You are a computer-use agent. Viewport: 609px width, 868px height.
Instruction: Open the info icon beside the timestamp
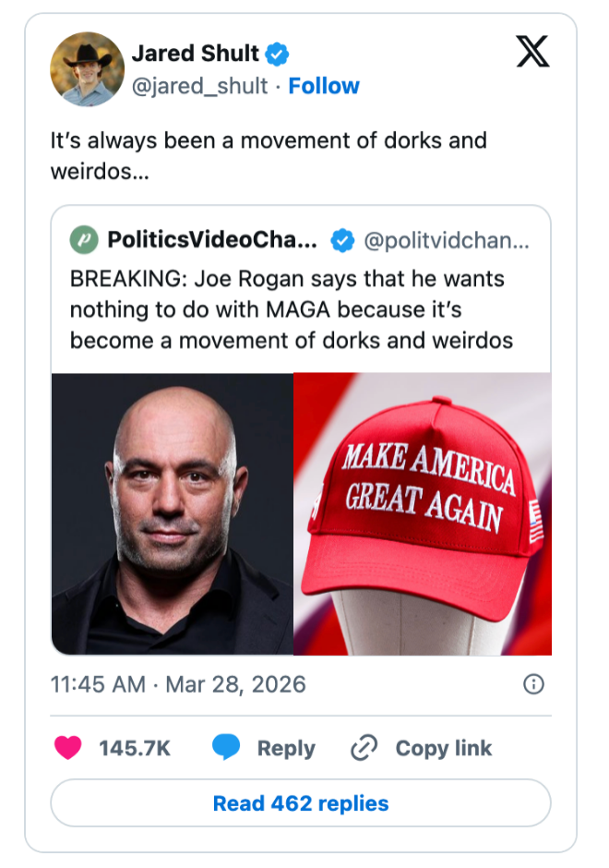click(532, 684)
